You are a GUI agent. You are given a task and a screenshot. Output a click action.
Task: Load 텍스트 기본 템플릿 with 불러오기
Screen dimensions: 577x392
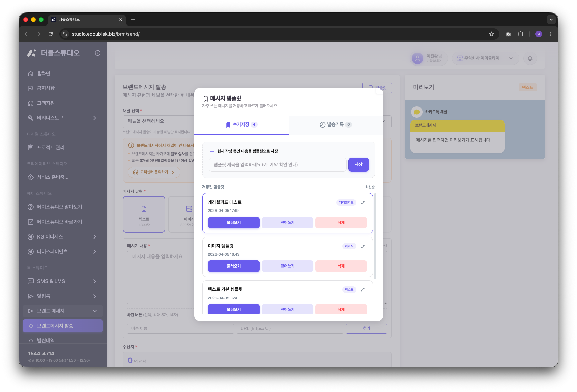point(234,309)
